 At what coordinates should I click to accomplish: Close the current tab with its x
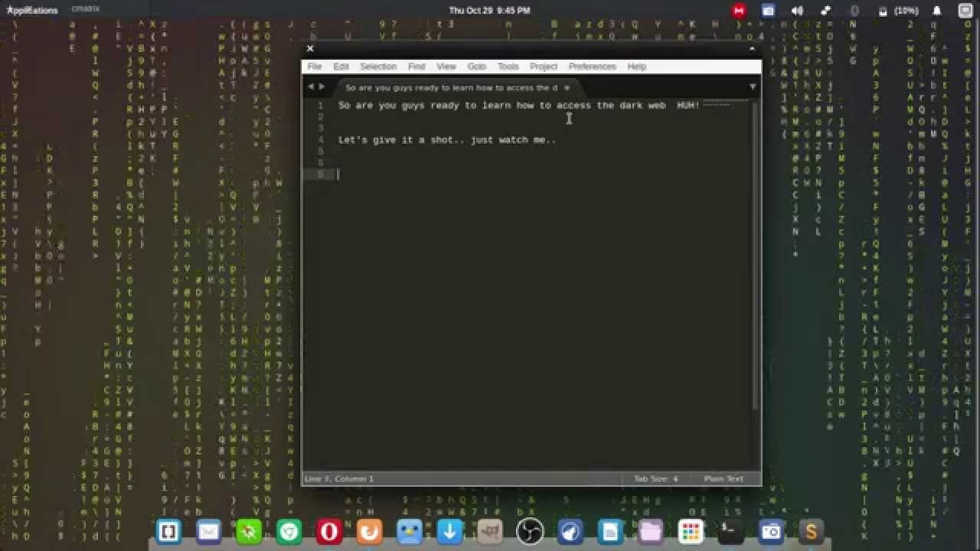tap(566, 87)
